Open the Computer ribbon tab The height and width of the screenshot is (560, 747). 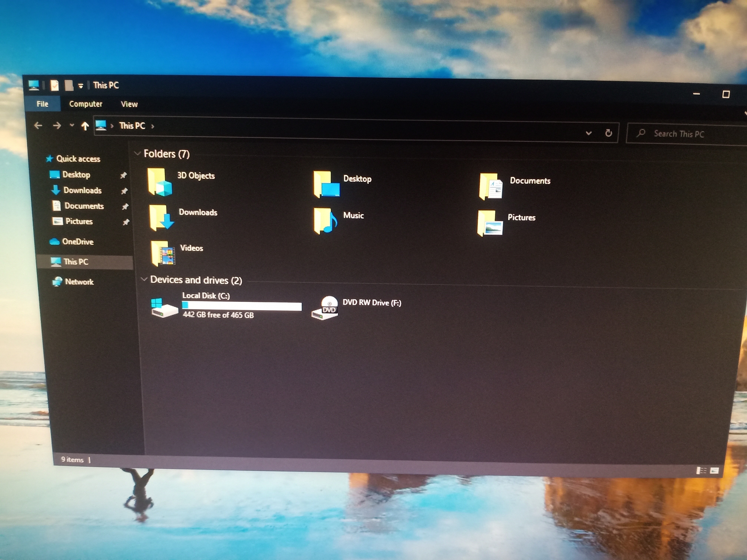point(86,104)
